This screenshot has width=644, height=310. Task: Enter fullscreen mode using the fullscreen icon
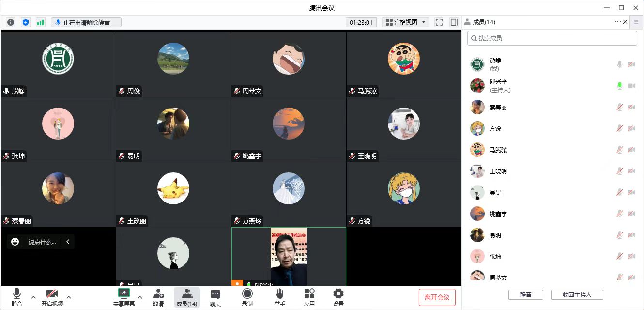click(x=439, y=22)
